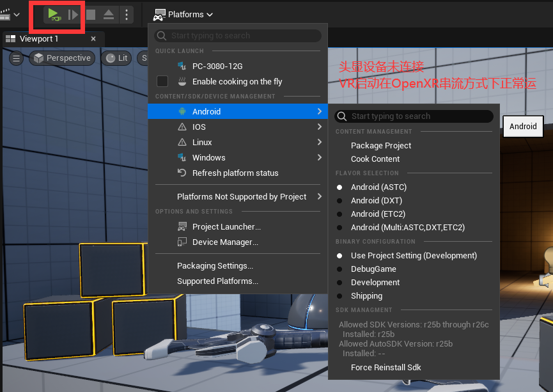Screen dimensions: 553x392
Task: Expand the IOS submenu chevron
Action: point(320,127)
